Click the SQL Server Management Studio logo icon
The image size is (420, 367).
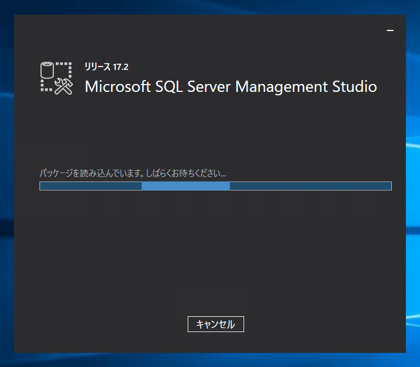tap(56, 78)
